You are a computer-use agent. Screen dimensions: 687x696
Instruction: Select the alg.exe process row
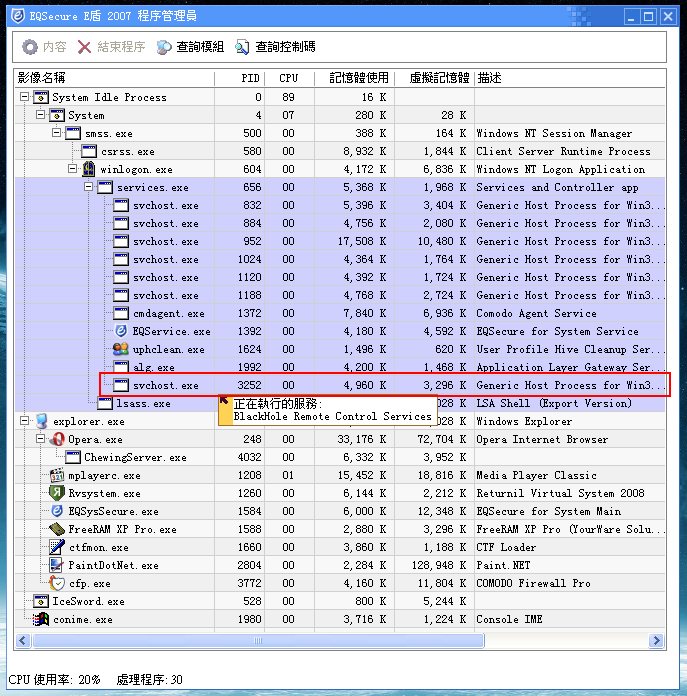point(340,367)
